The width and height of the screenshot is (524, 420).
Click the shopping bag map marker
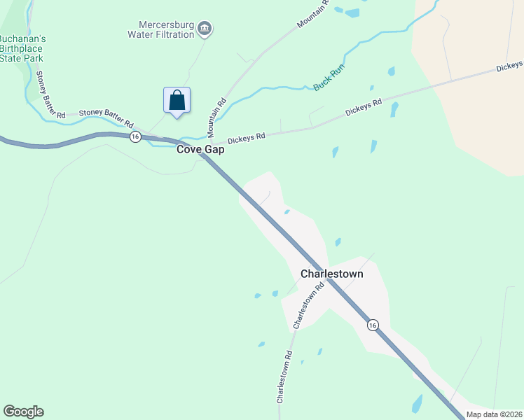[177, 102]
